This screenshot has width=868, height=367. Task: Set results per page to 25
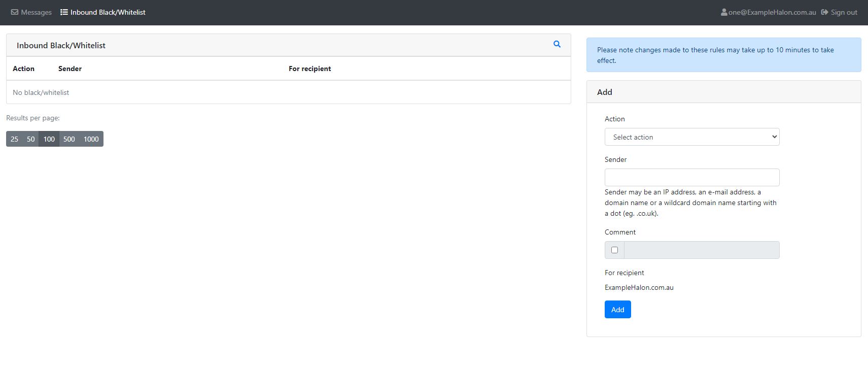point(15,139)
